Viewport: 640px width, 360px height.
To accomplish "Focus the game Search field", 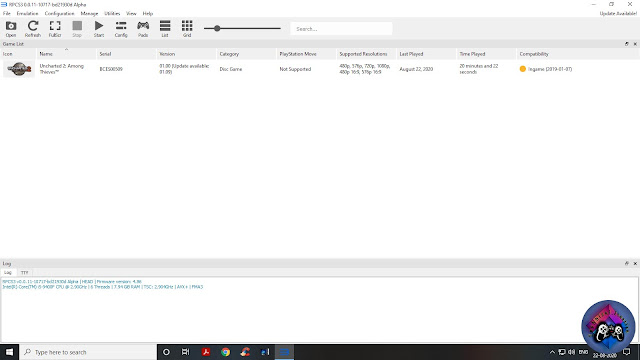I will pos(341,29).
